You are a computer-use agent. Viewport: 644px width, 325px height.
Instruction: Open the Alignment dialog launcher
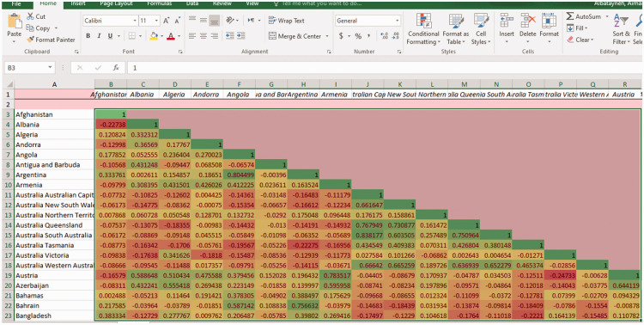point(329,52)
